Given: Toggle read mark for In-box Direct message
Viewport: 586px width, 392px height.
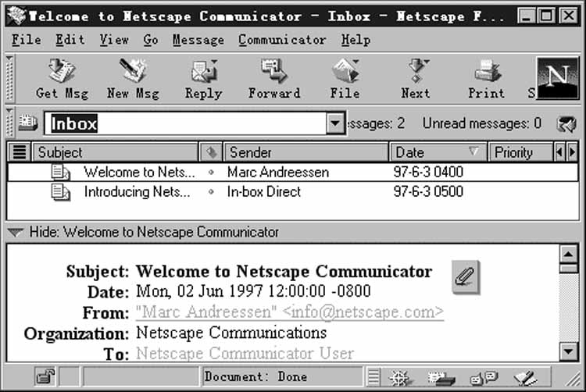Looking at the screenshot, I should coord(211,192).
